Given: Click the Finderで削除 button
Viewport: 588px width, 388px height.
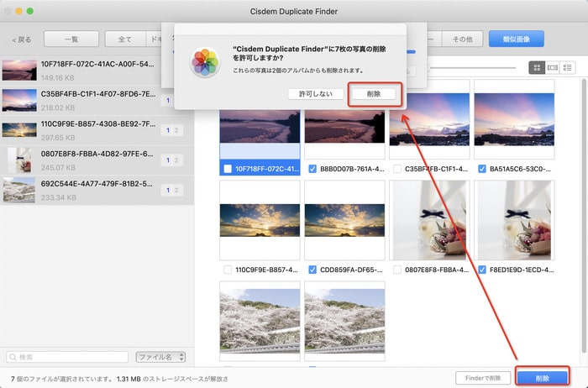Looking at the screenshot, I should coord(483,378).
